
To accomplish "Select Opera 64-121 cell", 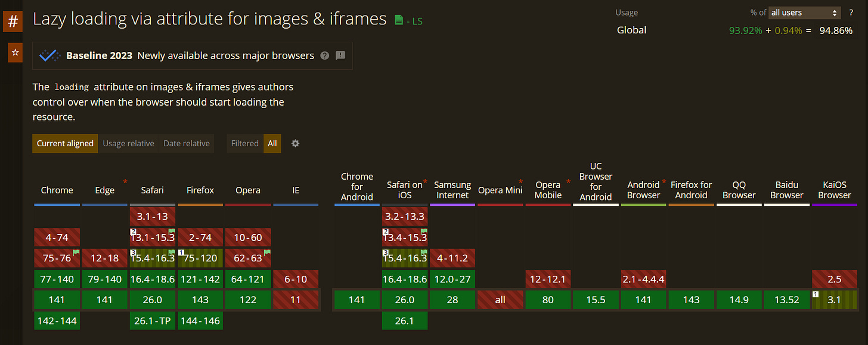I will coord(248,279).
